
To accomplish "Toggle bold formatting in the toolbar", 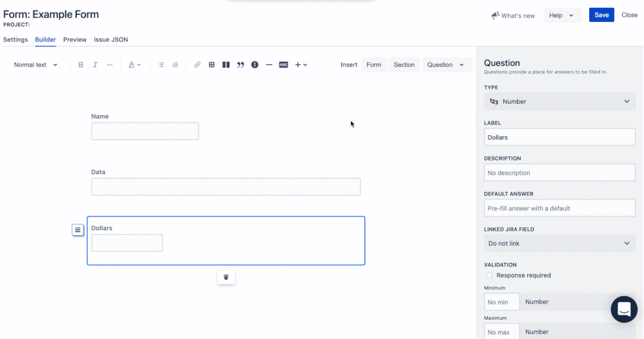I will (x=81, y=65).
